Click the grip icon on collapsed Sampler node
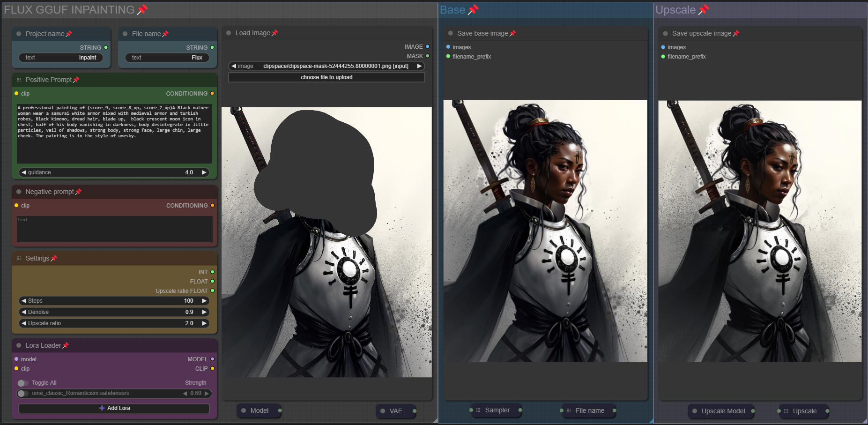 click(478, 410)
